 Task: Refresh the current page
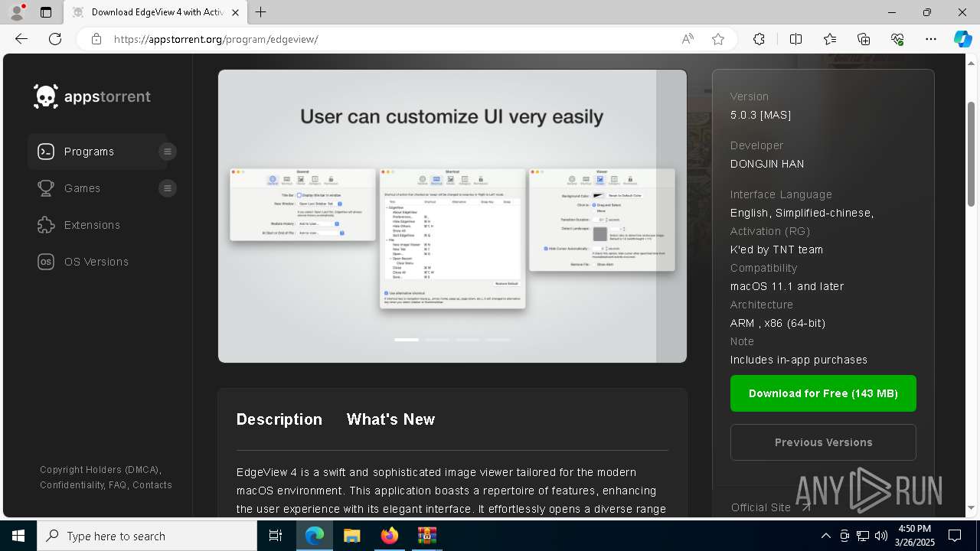coord(55,39)
